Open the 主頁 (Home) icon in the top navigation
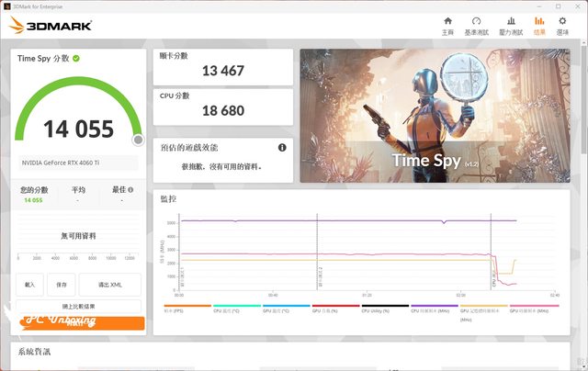Image resolution: width=588 pixels, height=371 pixels. [x=447, y=25]
